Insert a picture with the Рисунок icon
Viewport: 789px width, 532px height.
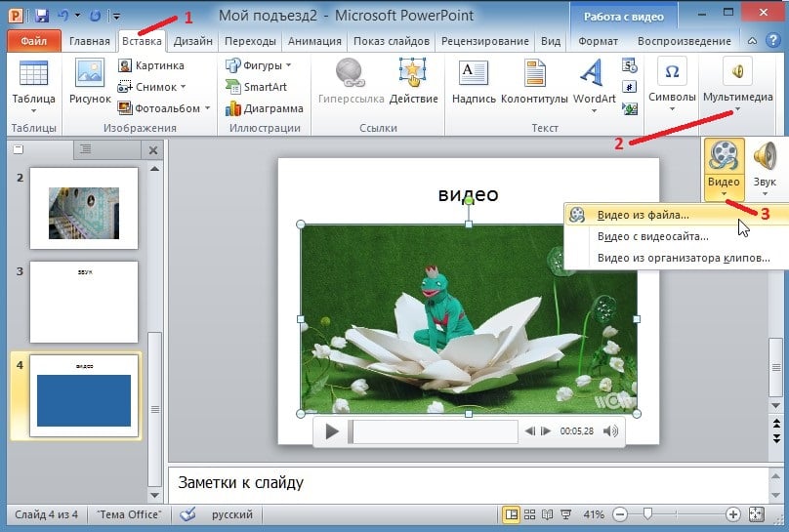(90, 81)
